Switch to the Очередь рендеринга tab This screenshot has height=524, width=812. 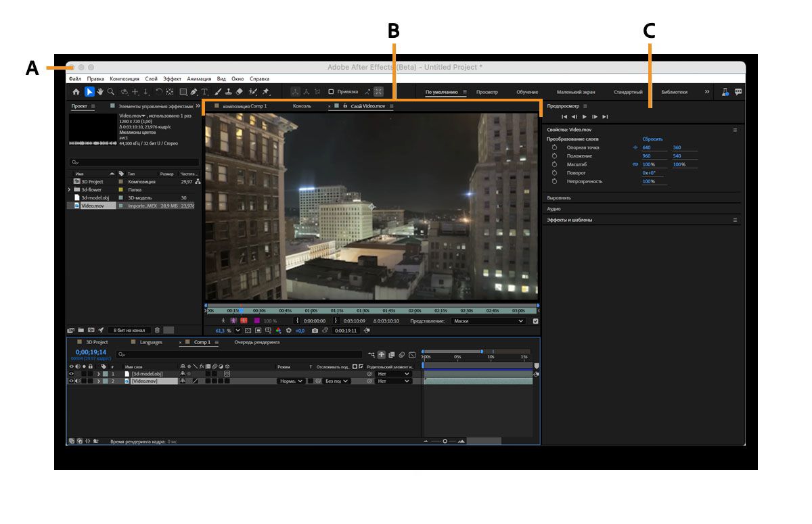tap(256, 342)
